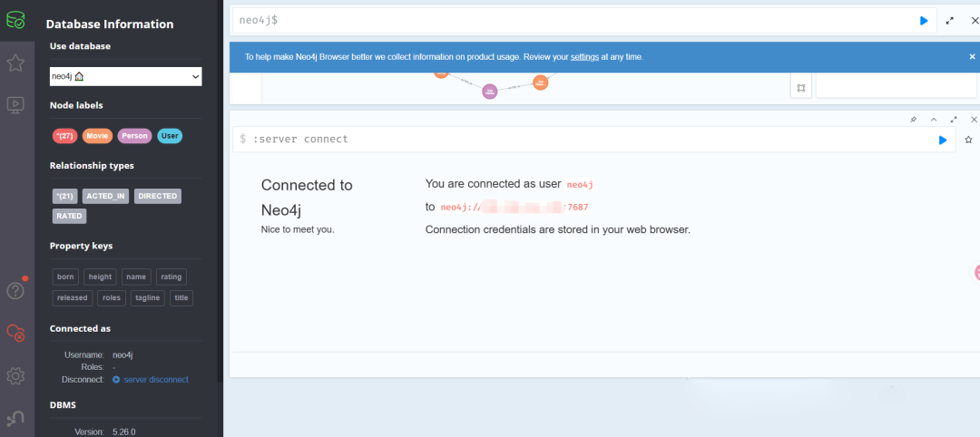Image resolution: width=980 pixels, height=437 pixels.
Task: Select the *(27) all nodes label
Action: [x=65, y=135]
